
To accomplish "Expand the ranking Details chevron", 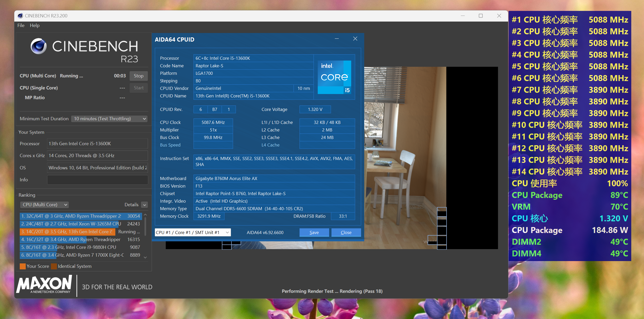I will [145, 205].
